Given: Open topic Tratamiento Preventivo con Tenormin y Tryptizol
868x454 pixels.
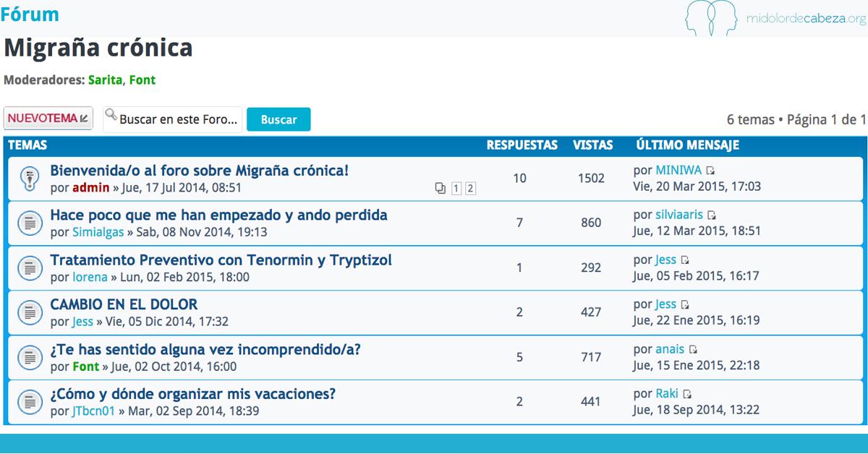Looking at the screenshot, I should (221, 260).
